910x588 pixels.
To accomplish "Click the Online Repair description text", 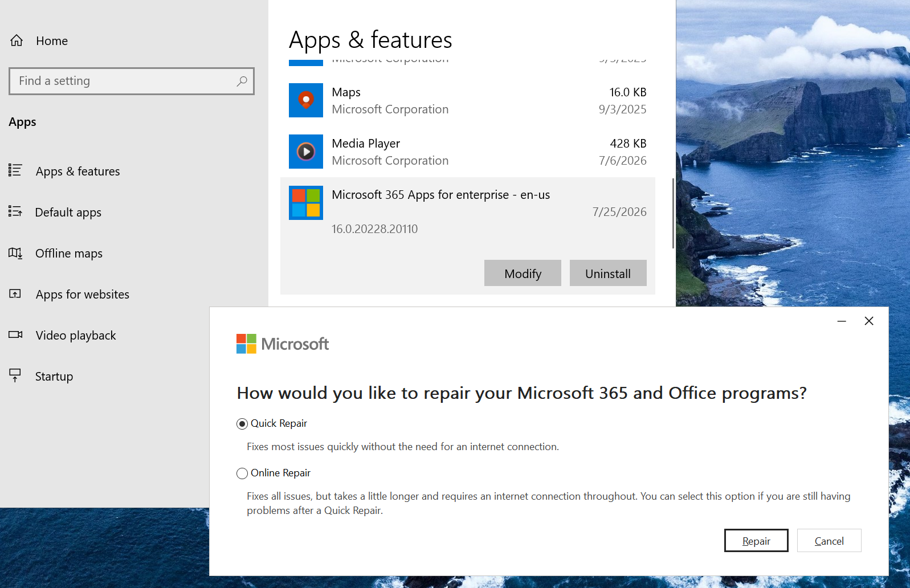I will tap(549, 503).
